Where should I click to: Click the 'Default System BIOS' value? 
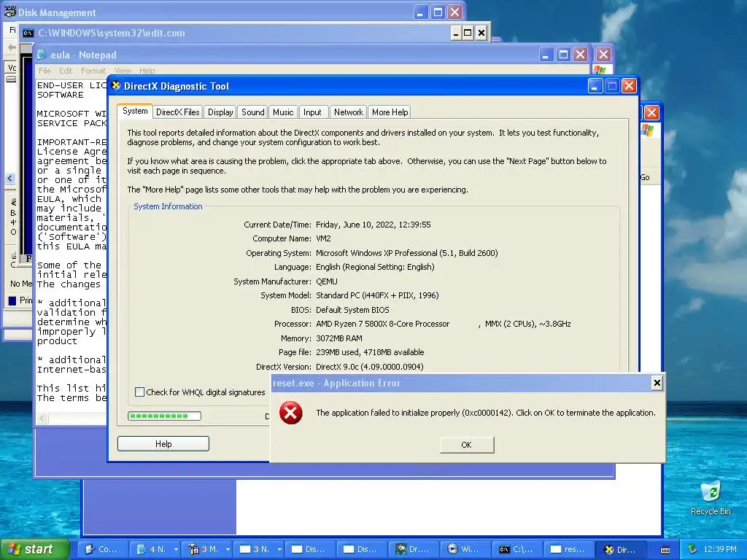pos(352,310)
